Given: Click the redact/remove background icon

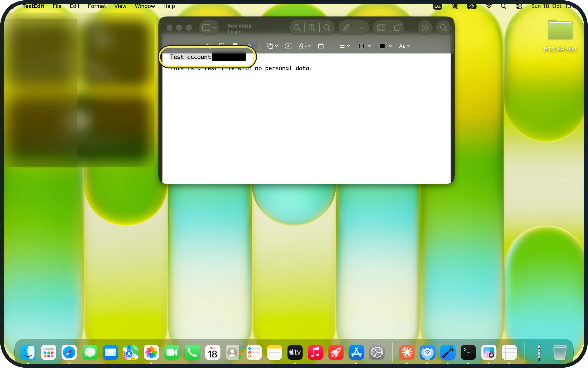Looking at the screenshot, I should (x=381, y=28).
